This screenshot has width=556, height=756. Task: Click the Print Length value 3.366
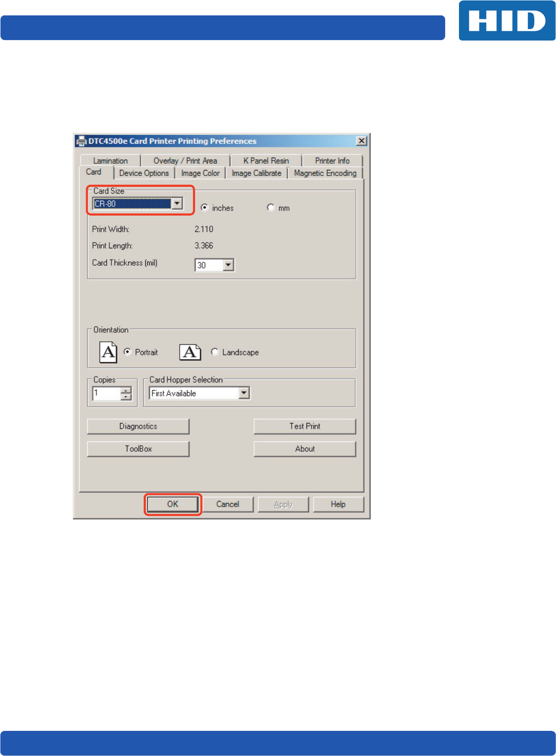point(204,246)
